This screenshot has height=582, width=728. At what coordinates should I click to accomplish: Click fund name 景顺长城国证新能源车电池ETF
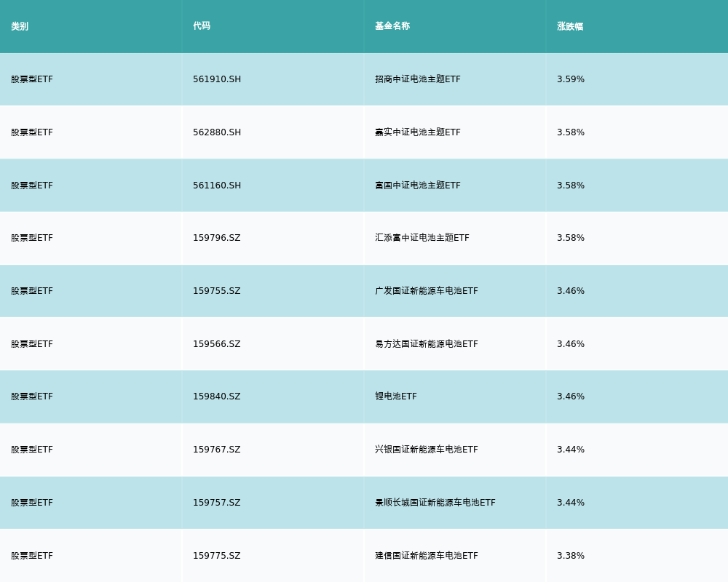[x=435, y=503]
